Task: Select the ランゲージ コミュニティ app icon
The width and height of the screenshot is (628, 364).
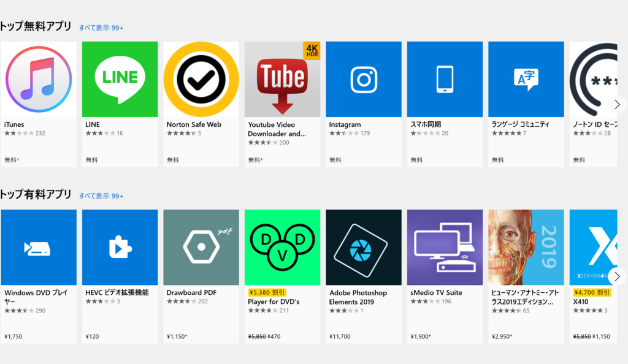Action: tap(526, 79)
